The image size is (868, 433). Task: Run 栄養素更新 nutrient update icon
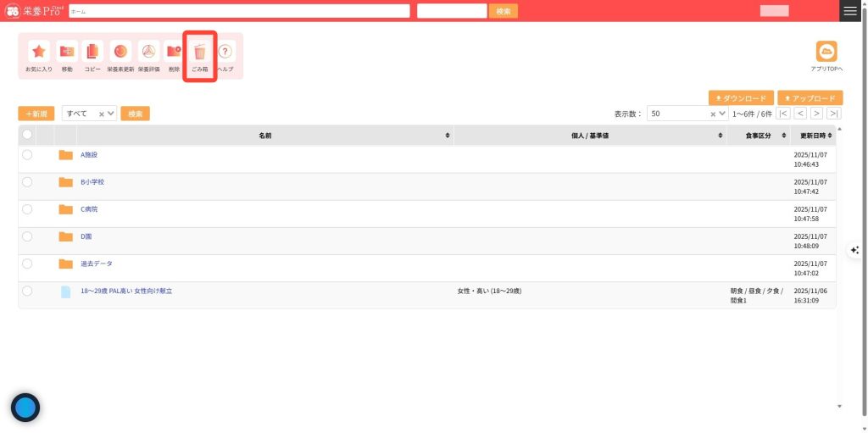(120, 52)
